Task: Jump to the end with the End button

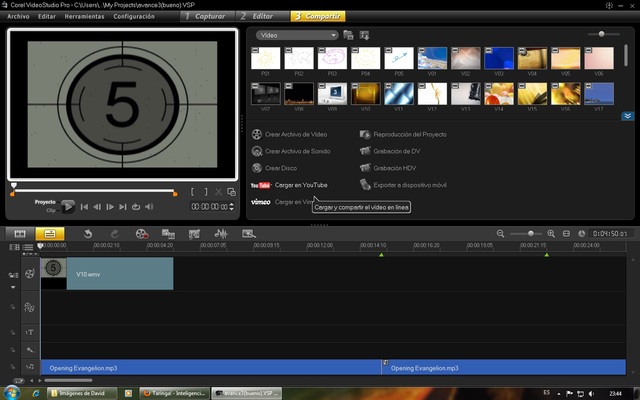Action: (123, 207)
